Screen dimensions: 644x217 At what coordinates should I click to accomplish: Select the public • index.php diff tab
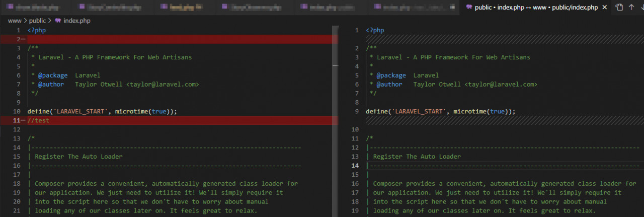pos(536,8)
